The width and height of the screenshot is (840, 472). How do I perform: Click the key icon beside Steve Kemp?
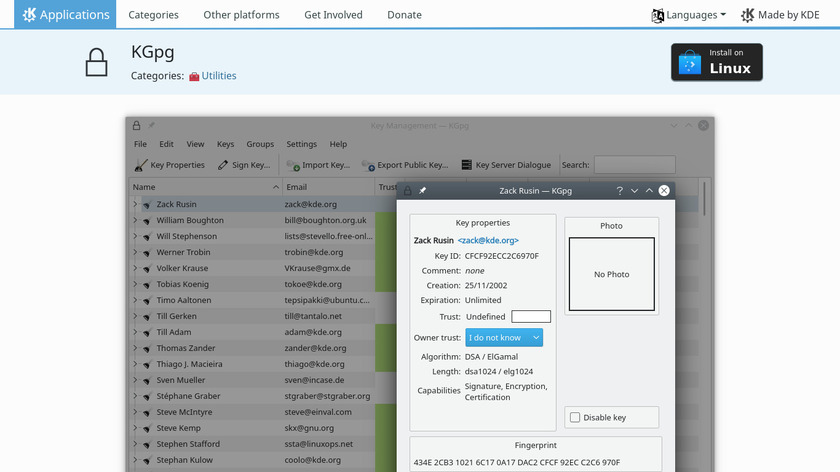click(147, 429)
